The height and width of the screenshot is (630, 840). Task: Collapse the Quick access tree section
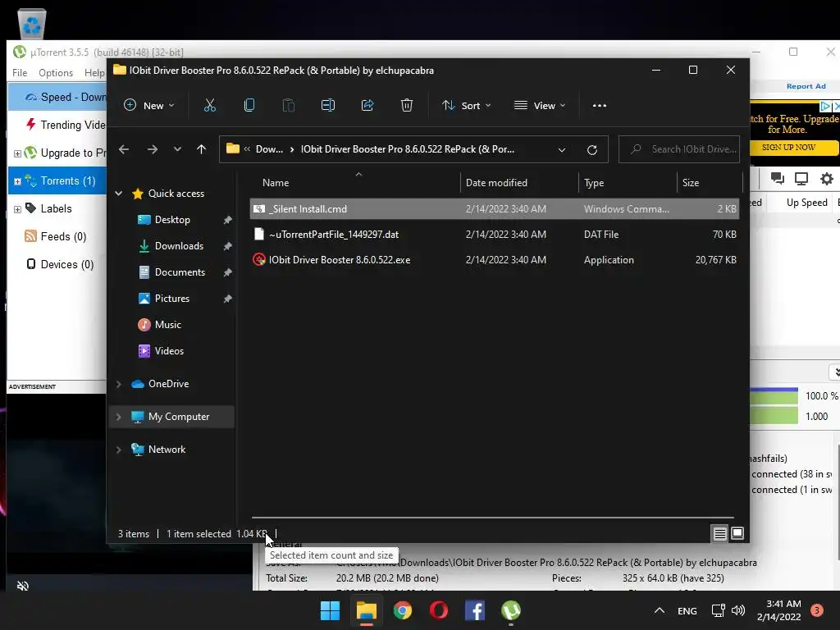pyautogui.click(x=119, y=194)
